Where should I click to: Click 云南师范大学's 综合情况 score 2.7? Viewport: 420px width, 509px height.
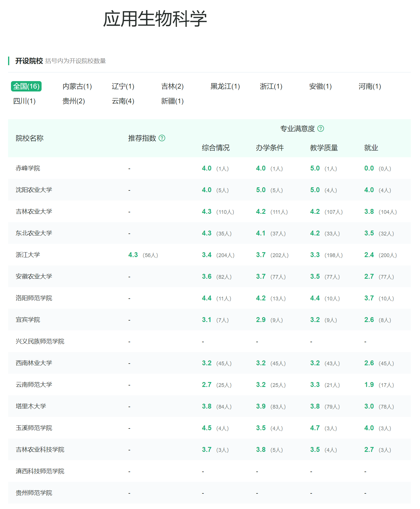[207, 385]
